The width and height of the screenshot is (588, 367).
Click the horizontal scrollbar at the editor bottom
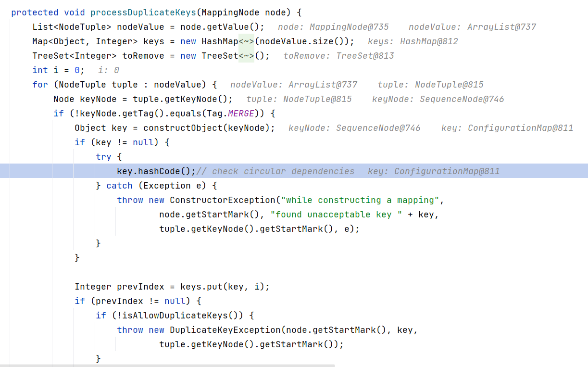(167, 366)
